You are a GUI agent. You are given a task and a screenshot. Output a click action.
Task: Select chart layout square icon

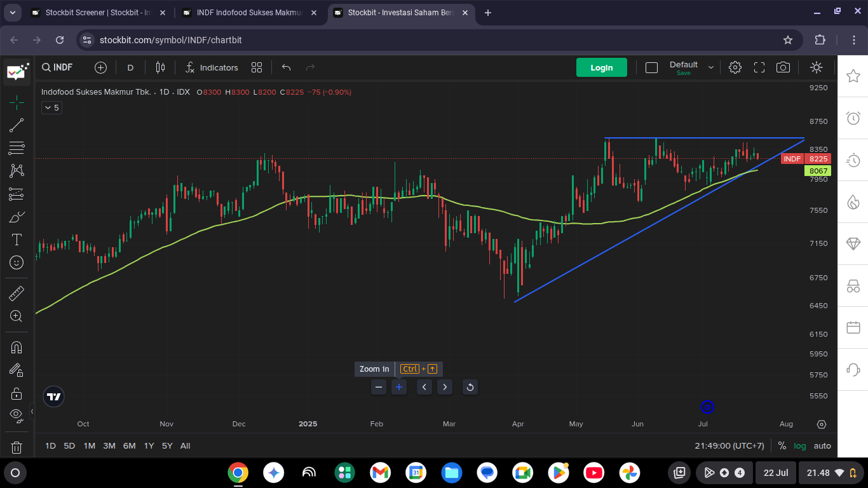click(x=651, y=67)
